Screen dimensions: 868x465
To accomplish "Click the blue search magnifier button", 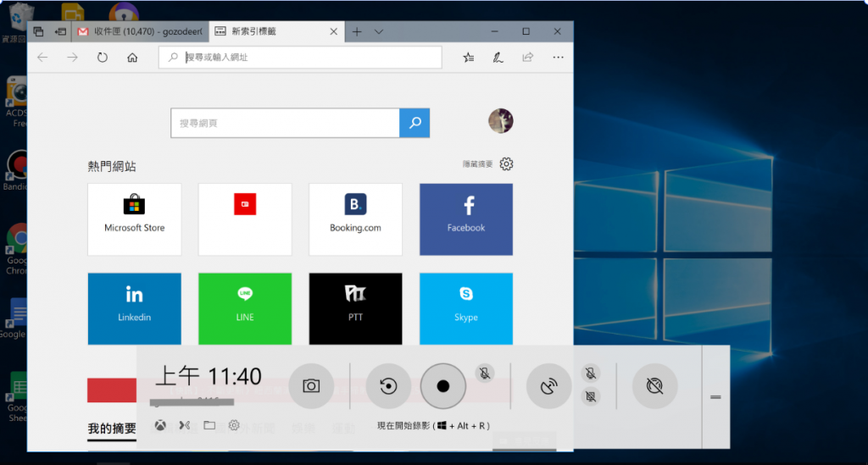I will coord(415,123).
